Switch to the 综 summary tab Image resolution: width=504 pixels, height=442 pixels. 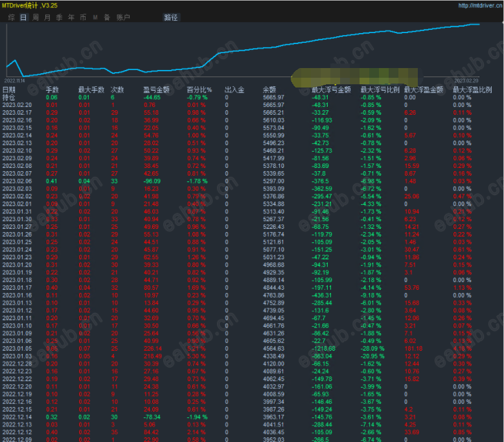[11, 17]
